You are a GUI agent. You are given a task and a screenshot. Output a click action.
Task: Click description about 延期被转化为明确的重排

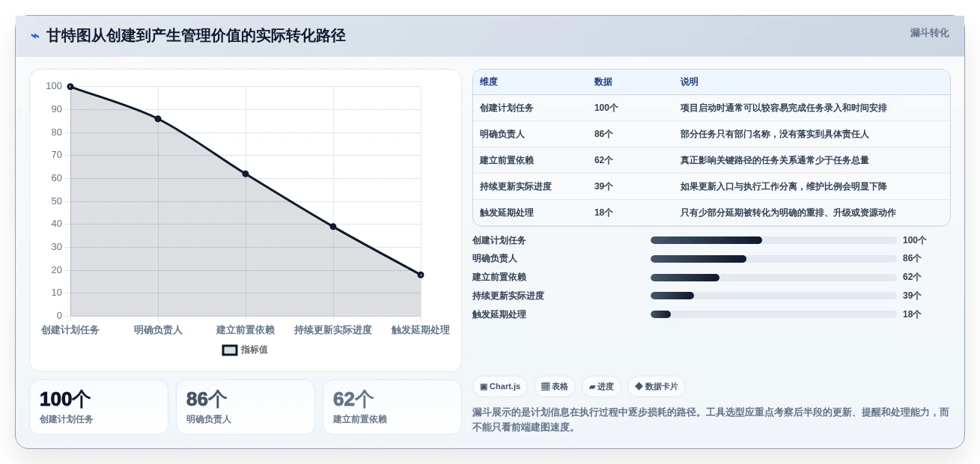788,213
